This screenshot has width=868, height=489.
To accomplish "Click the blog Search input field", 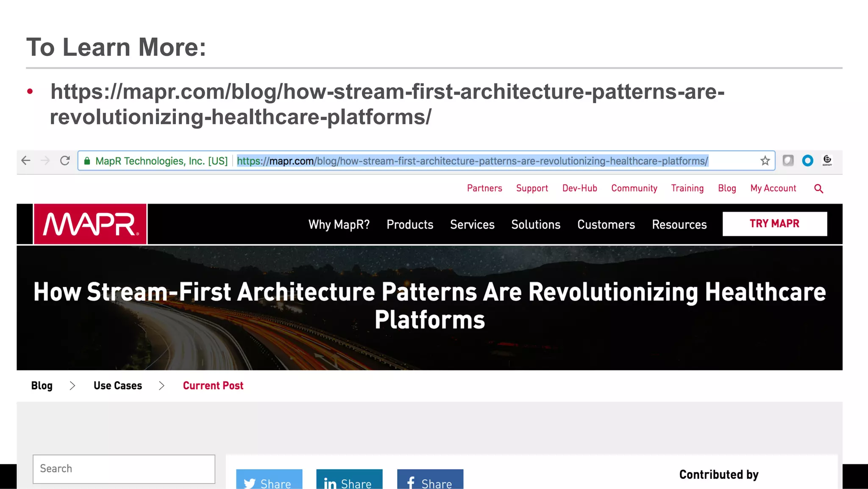I will tap(124, 469).
